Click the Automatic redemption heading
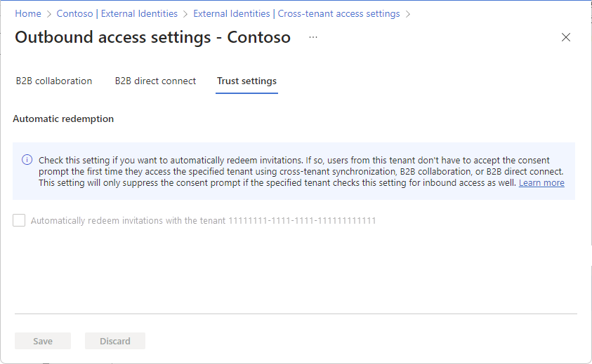Image resolution: width=592 pixels, height=364 pixels. coord(63,119)
